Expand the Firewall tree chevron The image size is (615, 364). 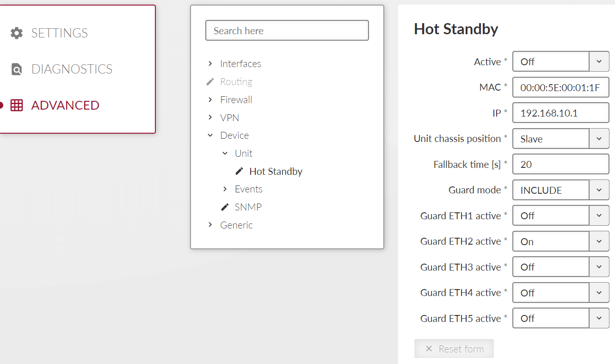tap(210, 99)
